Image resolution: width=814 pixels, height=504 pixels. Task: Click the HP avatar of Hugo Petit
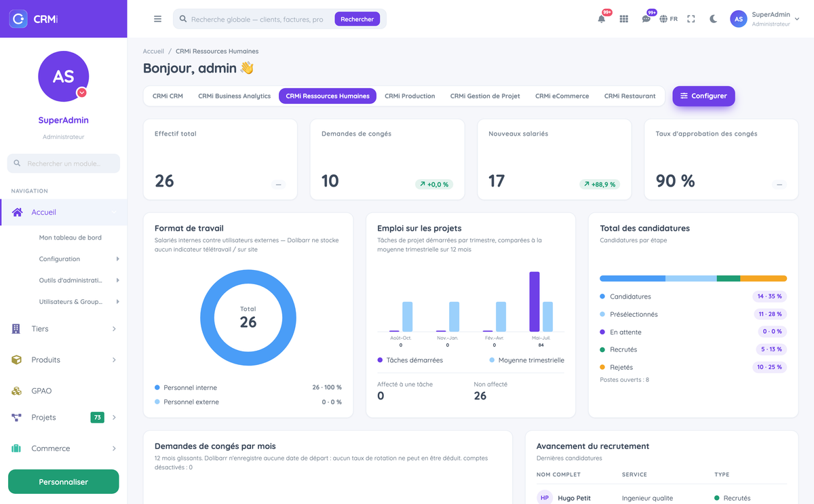coord(545,498)
